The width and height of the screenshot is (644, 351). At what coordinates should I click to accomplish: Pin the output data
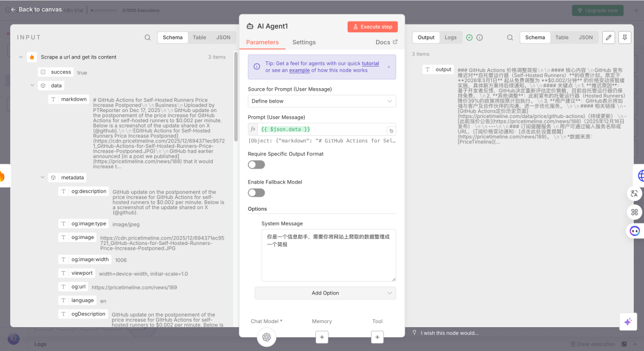625,38
